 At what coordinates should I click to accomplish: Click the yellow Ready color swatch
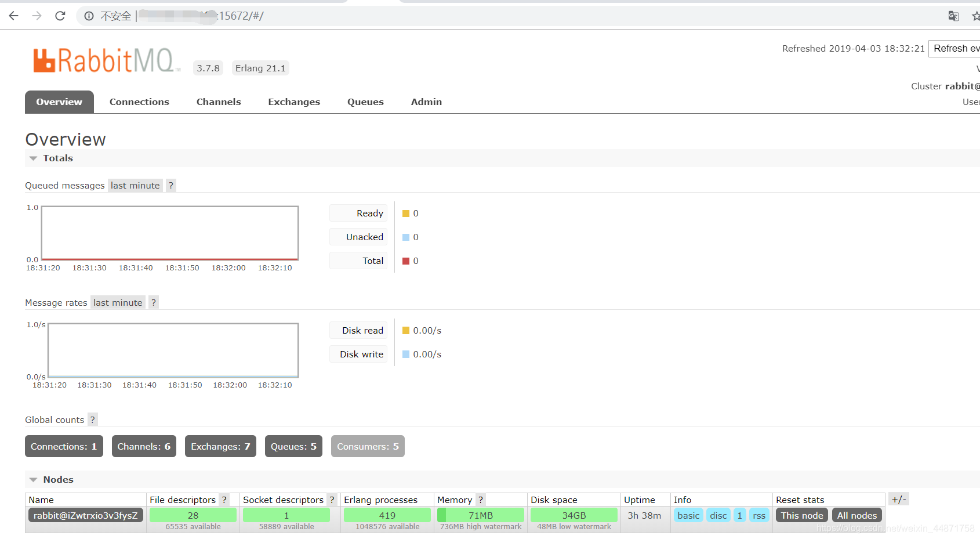point(406,214)
